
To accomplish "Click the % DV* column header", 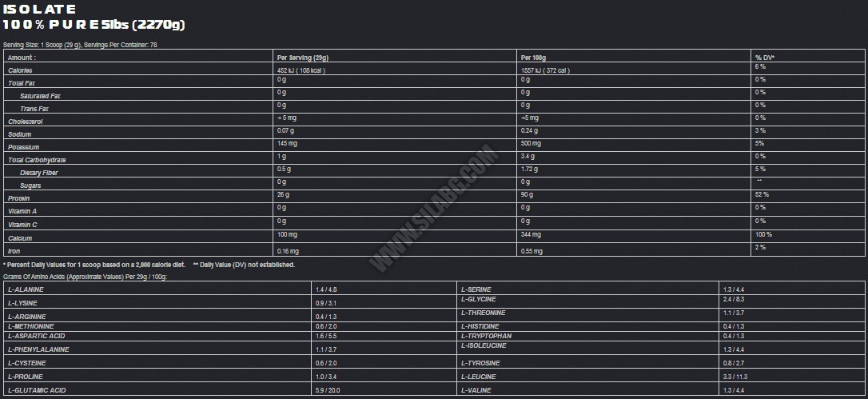I will click(764, 58).
